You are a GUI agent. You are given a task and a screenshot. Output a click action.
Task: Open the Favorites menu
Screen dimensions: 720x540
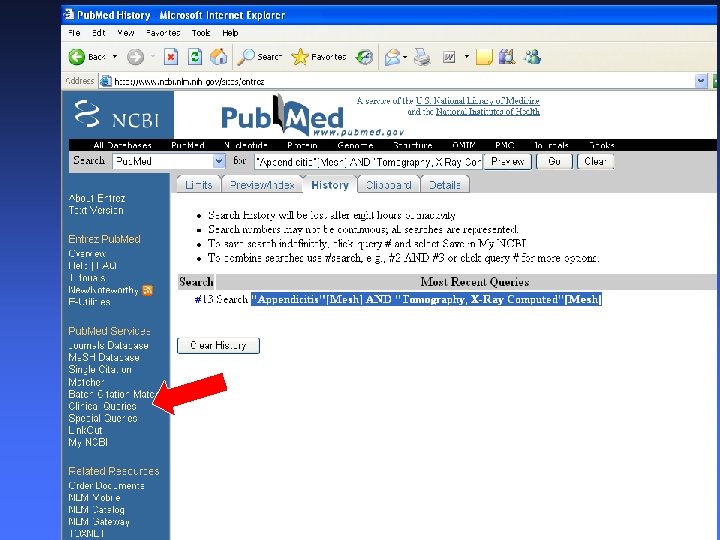pos(163,33)
